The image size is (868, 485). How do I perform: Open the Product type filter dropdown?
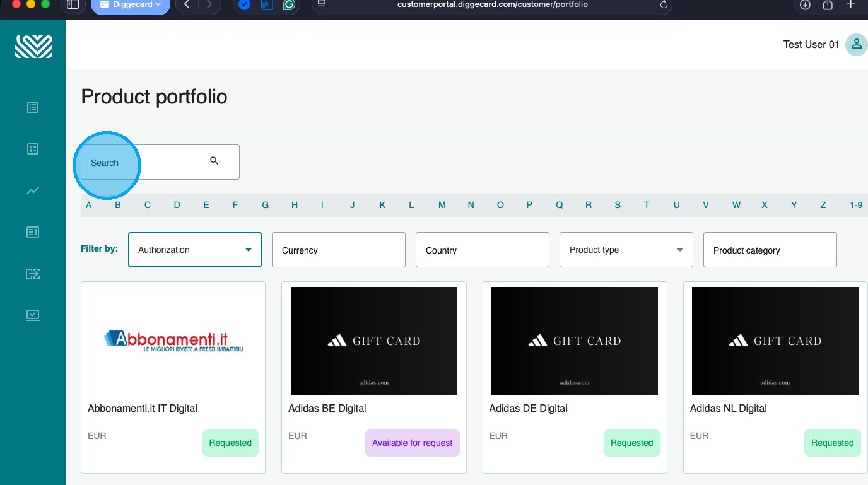point(626,250)
